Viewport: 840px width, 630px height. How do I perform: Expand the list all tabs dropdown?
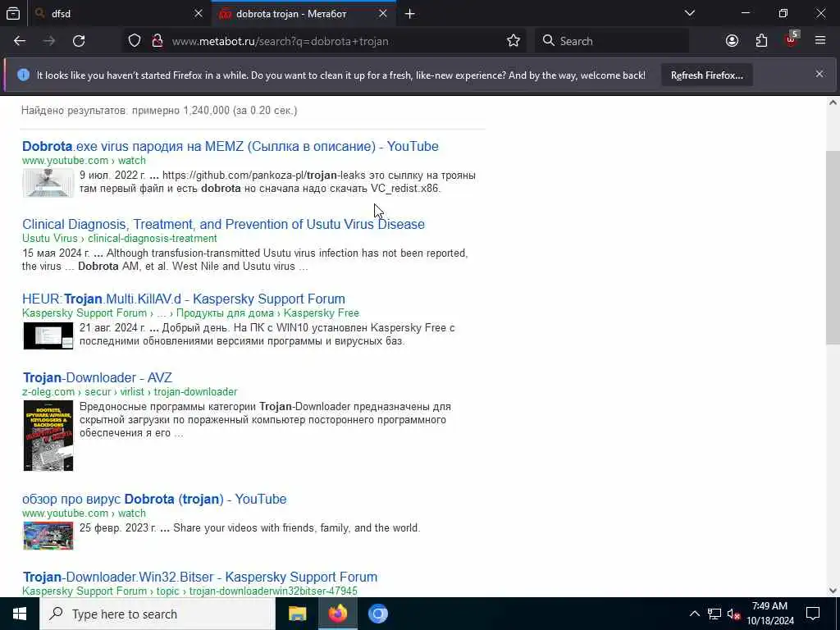coord(690,13)
